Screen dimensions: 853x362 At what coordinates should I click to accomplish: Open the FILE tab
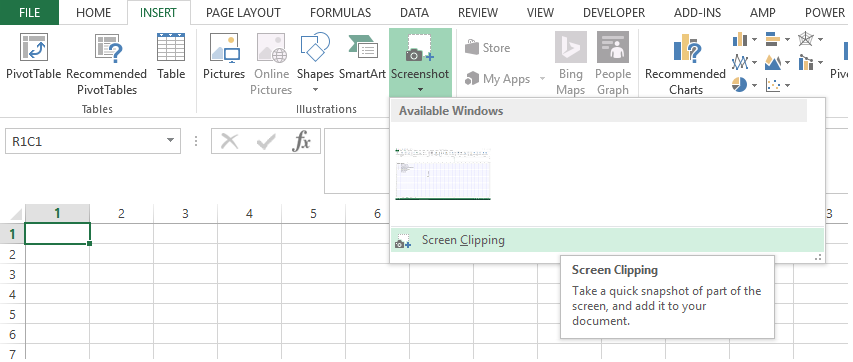(x=29, y=13)
